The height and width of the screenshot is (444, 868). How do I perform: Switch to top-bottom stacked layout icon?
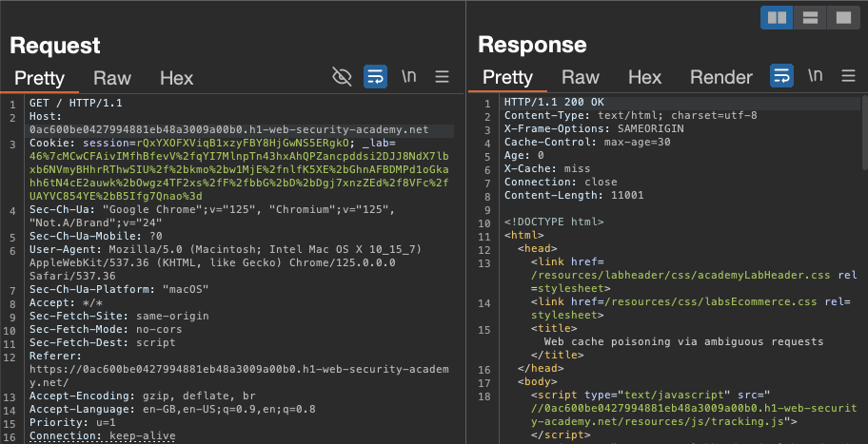point(810,17)
